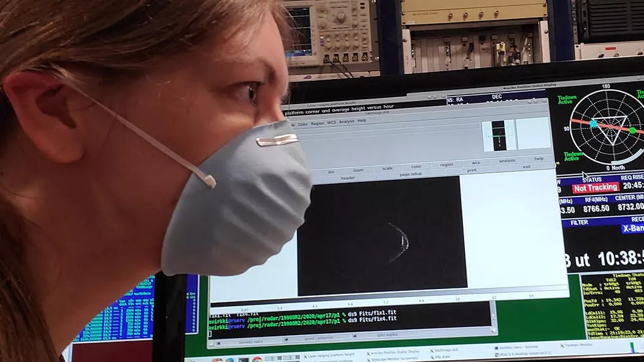Click the exit button in ds9
The image size is (644, 362).
pos(526,167)
